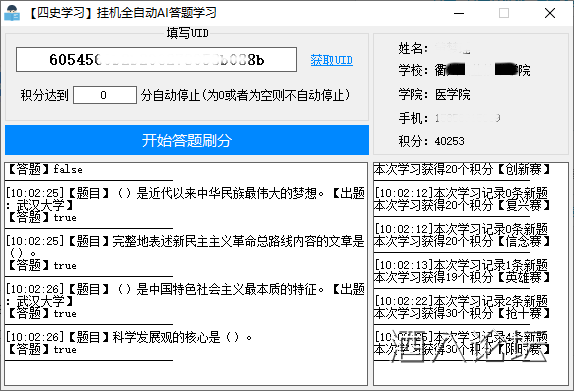Image resolution: width=574 pixels, height=391 pixels.
Task: Open the 获取UID link
Action: [332, 60]
